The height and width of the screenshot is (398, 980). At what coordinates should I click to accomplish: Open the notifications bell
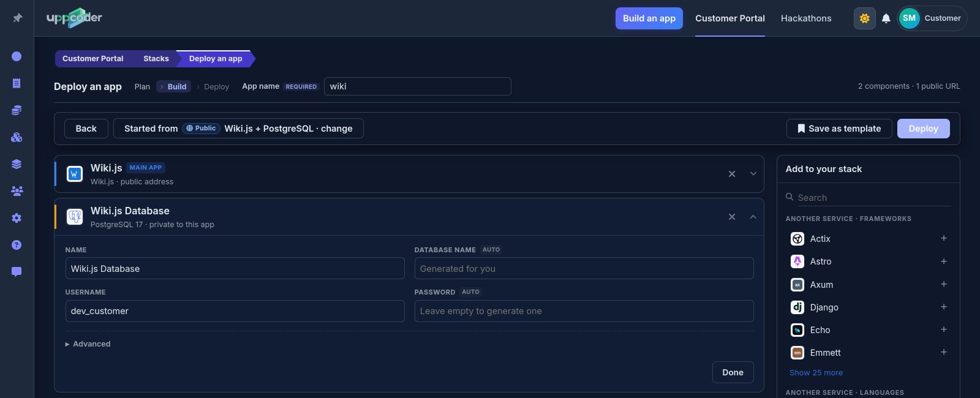coord(886,18)
